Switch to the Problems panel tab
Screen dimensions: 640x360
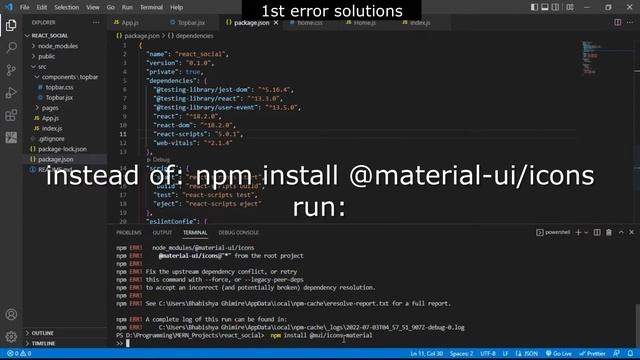point(129,232)
